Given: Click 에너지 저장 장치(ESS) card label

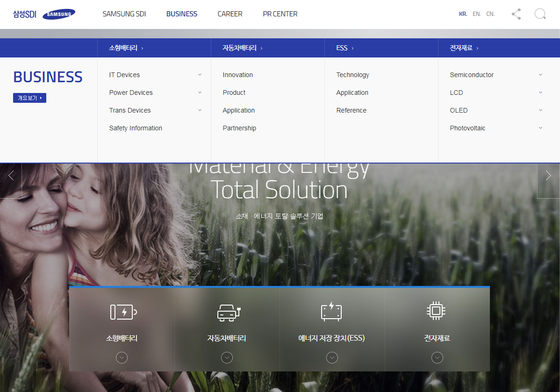Looking at the screenshot, I should [331, 338].
